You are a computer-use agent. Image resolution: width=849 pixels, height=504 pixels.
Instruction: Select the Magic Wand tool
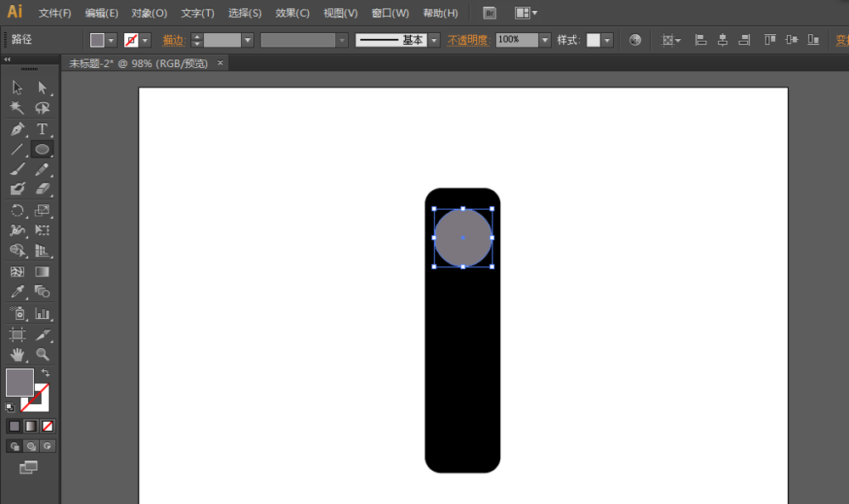click(x=17, y=108)
